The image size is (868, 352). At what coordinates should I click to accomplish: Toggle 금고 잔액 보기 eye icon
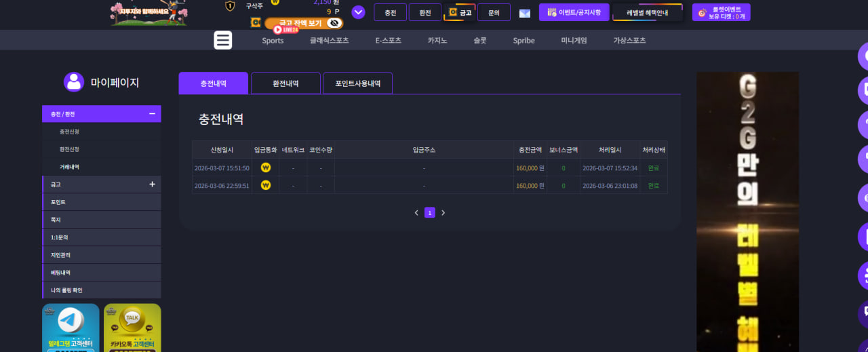pos(334,23)
